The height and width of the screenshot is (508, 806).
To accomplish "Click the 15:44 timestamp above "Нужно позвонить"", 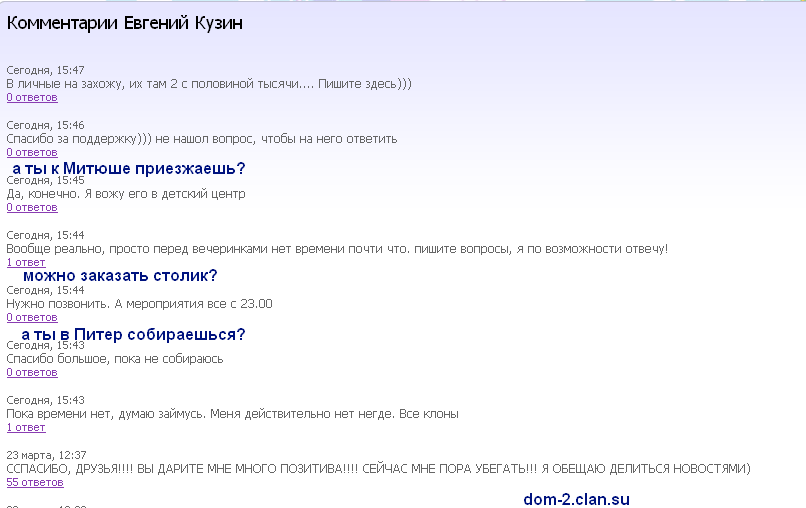I will tap(45, 290).
